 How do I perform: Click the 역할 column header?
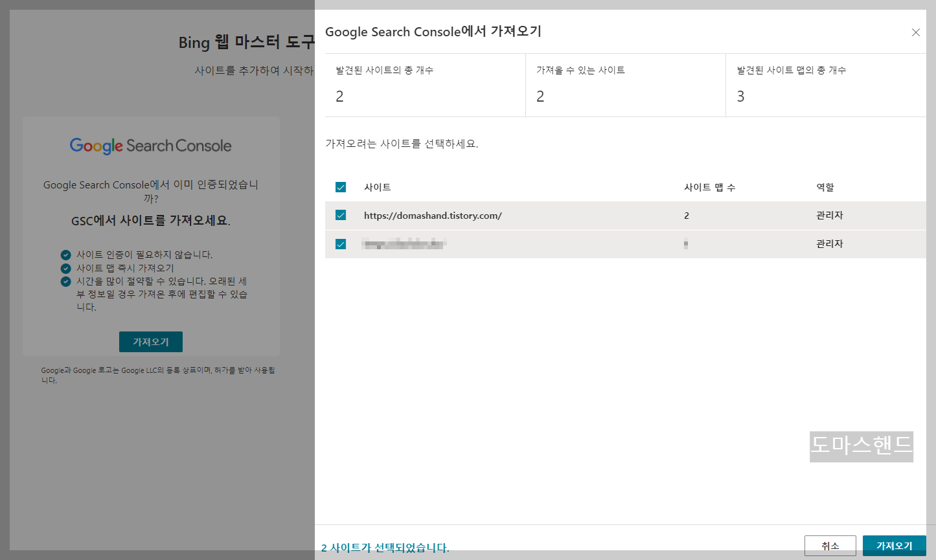point(825,187)
